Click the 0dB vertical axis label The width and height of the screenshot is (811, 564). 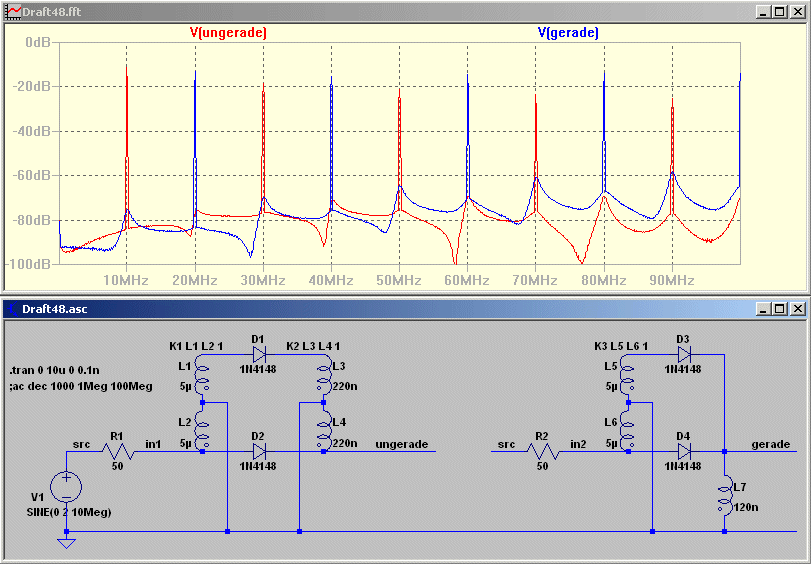38,42
